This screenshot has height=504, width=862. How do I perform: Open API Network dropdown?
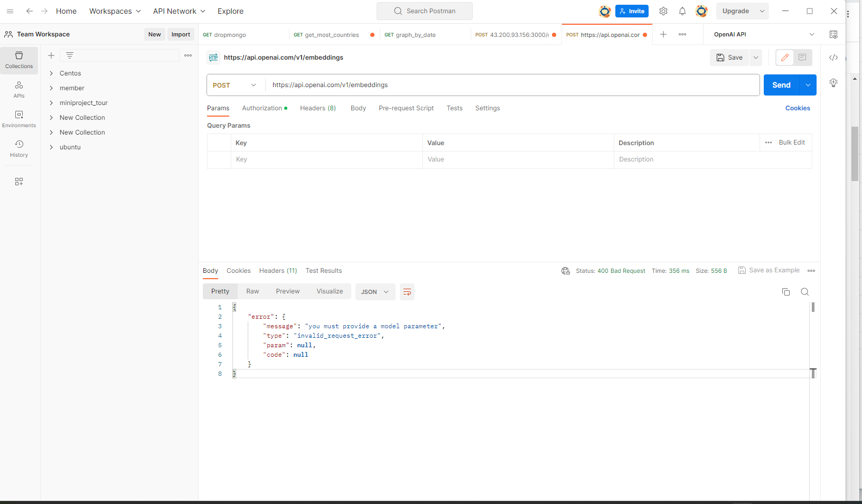(179, 11)
